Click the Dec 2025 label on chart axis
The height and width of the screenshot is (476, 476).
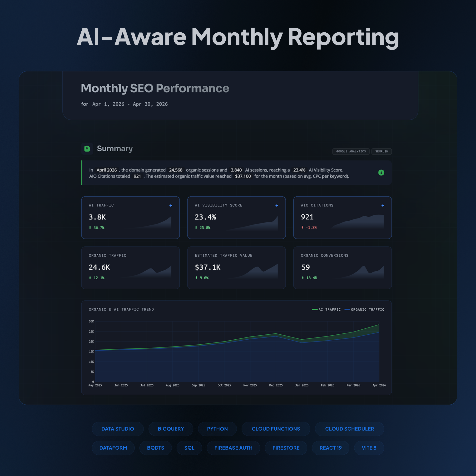point(276,385)
